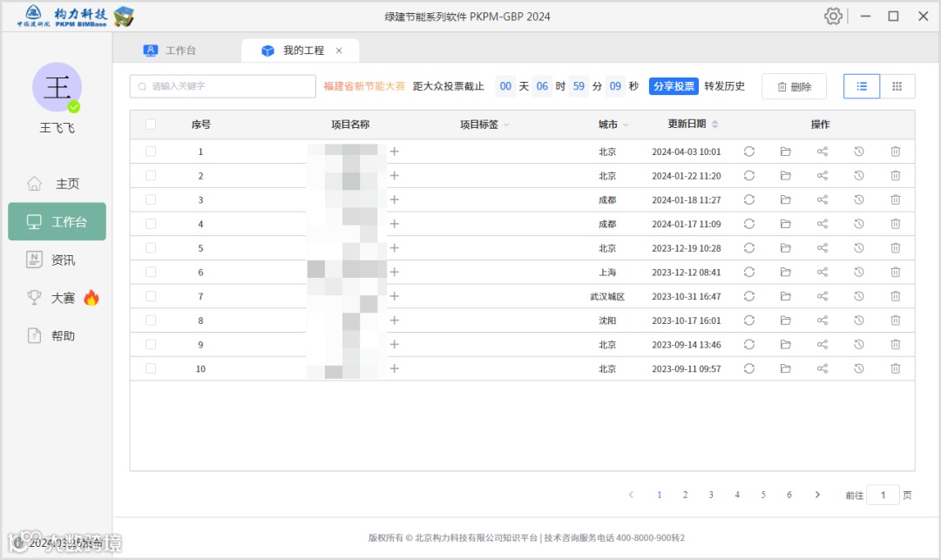Check the checkbox for row 1

tap(151, 152)
